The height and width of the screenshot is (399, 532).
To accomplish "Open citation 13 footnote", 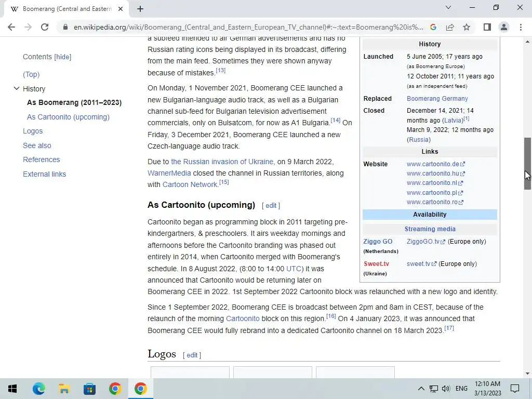I will [x=220, y=70].
